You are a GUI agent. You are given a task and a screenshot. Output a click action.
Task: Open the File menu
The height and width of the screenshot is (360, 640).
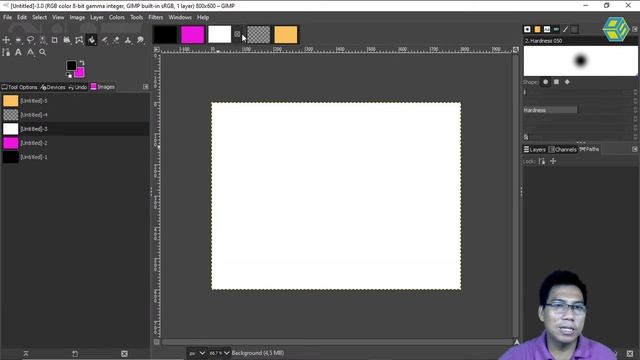click(7, 18)
